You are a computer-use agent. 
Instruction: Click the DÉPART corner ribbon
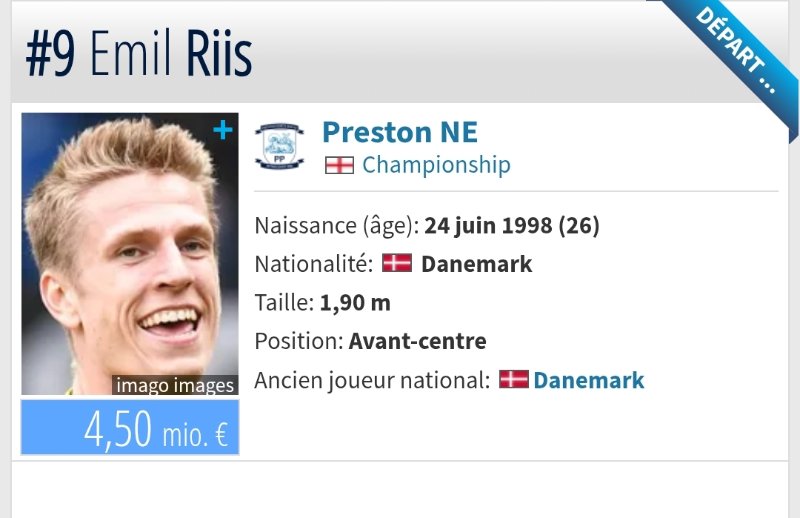(x=736, y=53)
